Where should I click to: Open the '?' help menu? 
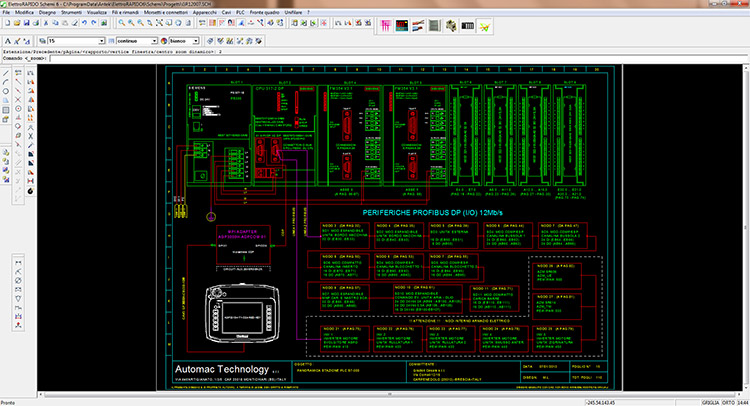pos(308,12)
